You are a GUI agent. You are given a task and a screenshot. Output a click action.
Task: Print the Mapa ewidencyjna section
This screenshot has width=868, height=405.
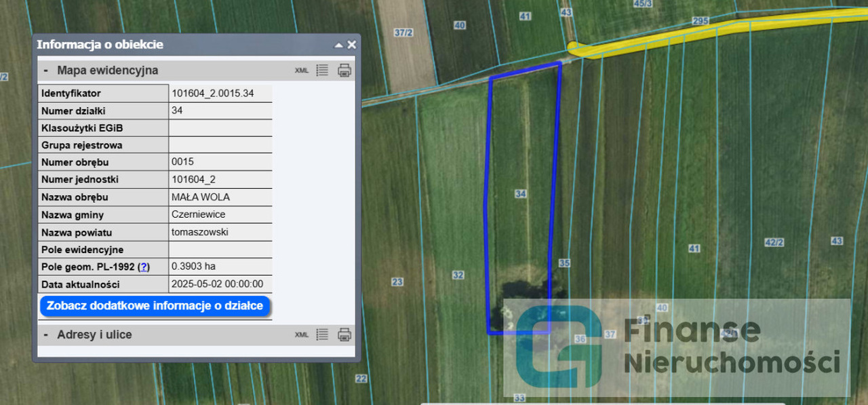344,71
